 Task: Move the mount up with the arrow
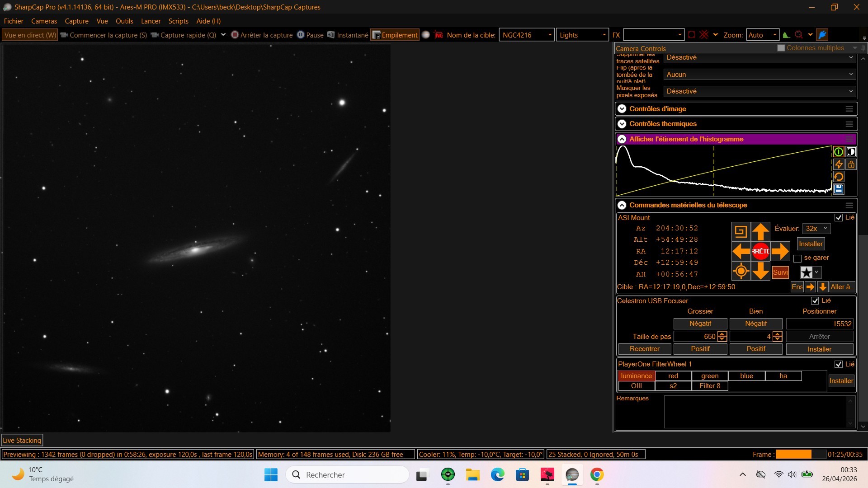click(x=760, y=232)
